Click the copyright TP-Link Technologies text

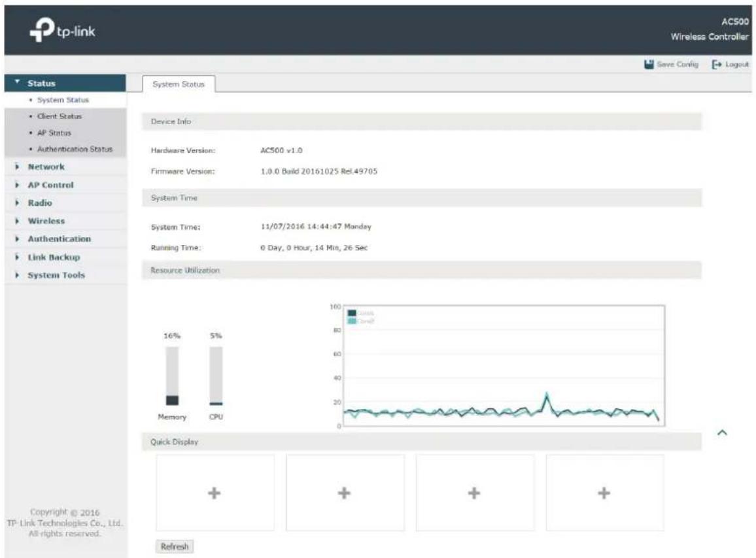[x=65, y=523]
